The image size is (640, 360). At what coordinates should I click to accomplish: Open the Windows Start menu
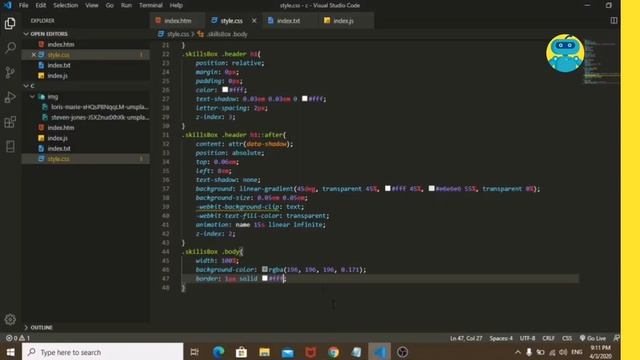[x=11, y=352]
